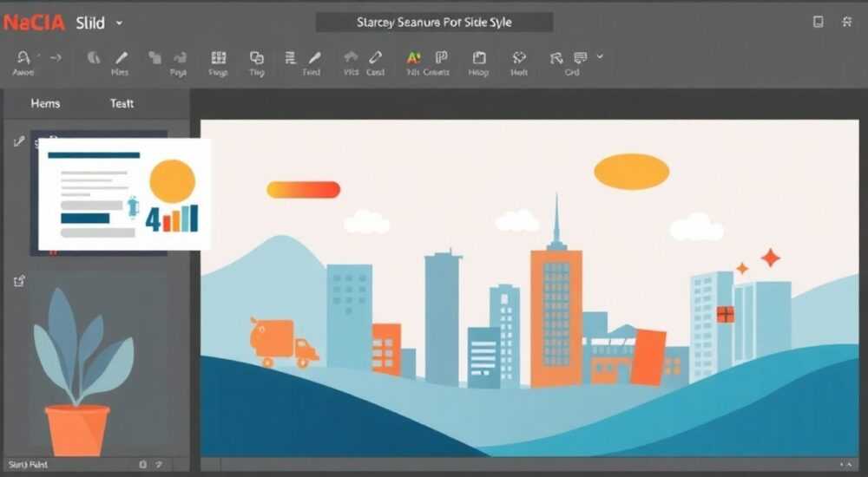Click the house-shaped toolbar icon
868x477 pixels.
click(351, 57)
